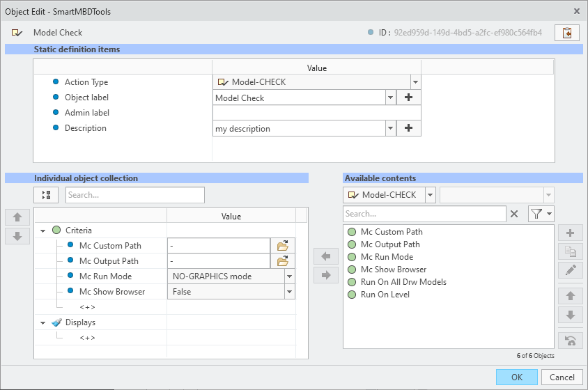Screen dimensions: 588x390
Task: Move selected collection item down with left arrow
Action: click(17, 236)
